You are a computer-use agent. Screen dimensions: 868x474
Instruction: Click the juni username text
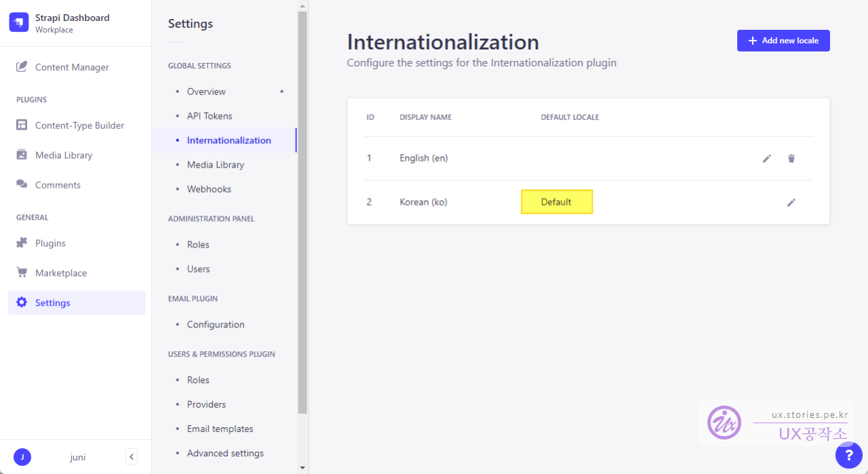coord(78,458)
